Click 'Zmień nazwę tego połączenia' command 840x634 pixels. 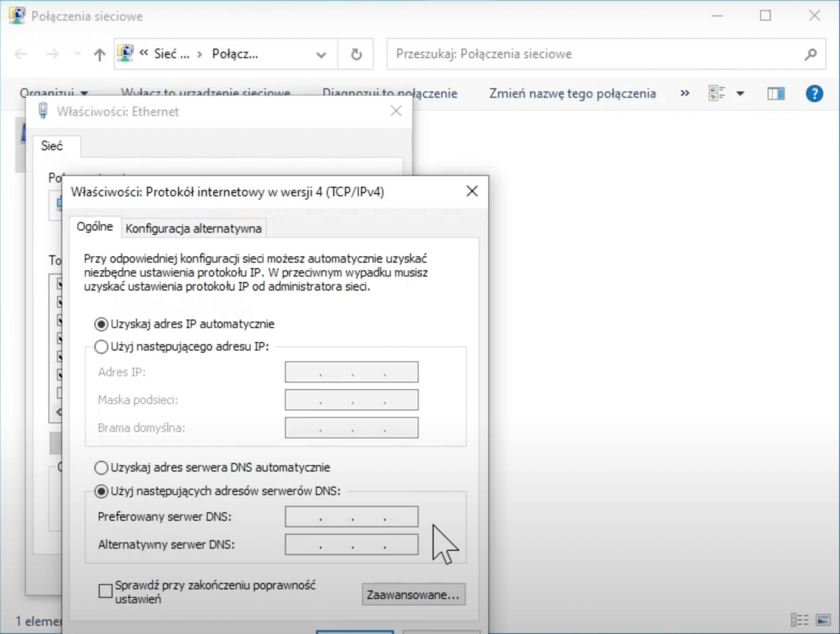click(x=571, y=93)
